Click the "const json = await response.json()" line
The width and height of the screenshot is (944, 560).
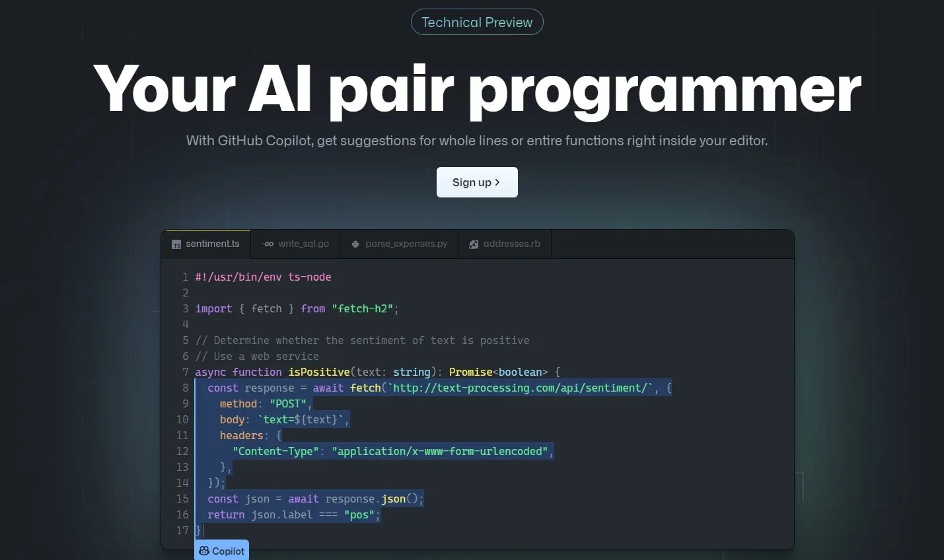315,499
